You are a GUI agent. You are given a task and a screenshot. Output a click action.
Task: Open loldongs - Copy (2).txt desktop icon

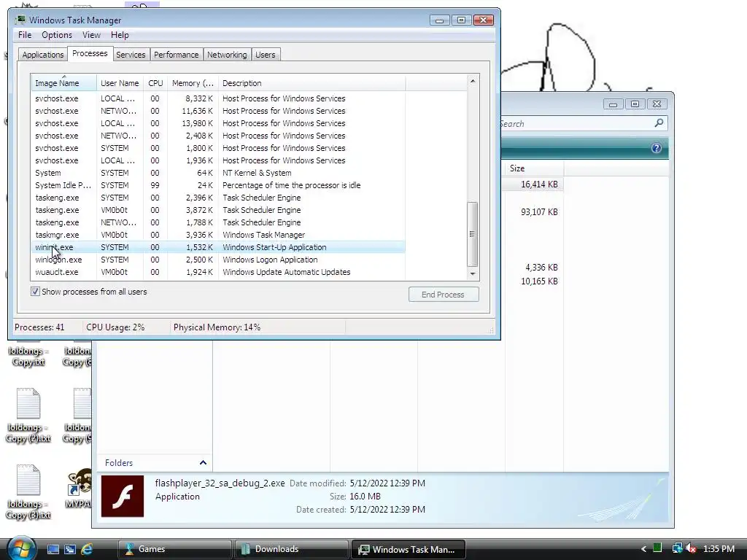click(28, 415)
